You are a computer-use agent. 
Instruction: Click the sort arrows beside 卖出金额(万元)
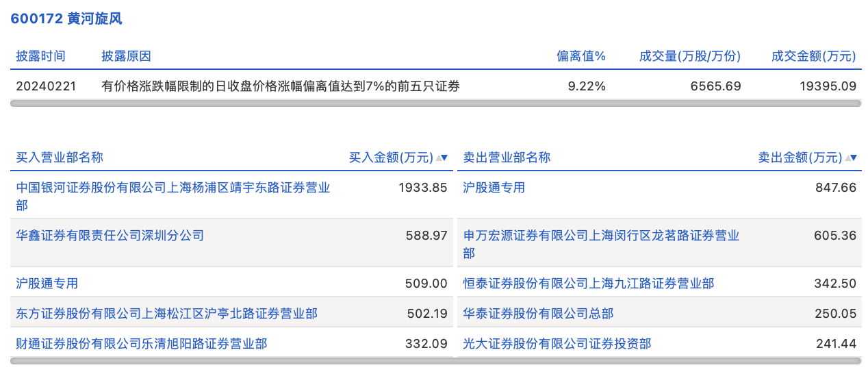[850, 158]
